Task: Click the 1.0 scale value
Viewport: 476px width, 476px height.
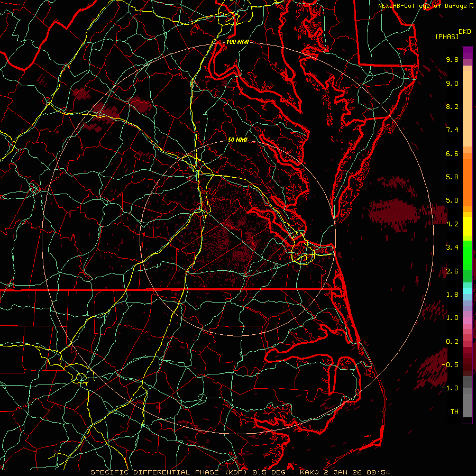Action: click(452, 318)
